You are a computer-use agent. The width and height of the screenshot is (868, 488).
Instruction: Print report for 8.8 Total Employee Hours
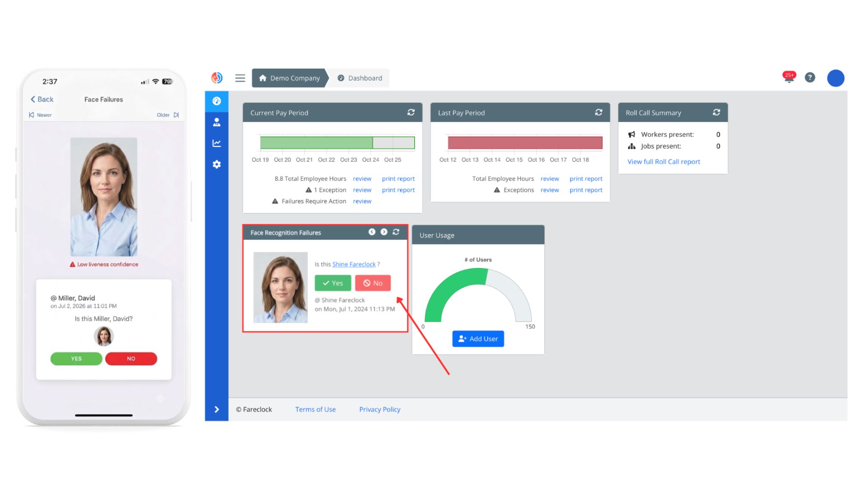click(398, 179)
